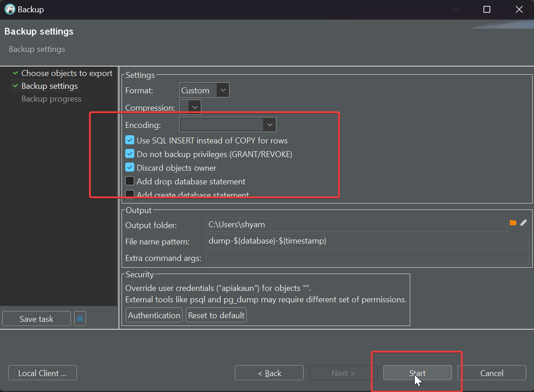Image resolution: width=534 pixels, height=392 pixels.
Task: Click the Output folder path field
Action: 356,224
